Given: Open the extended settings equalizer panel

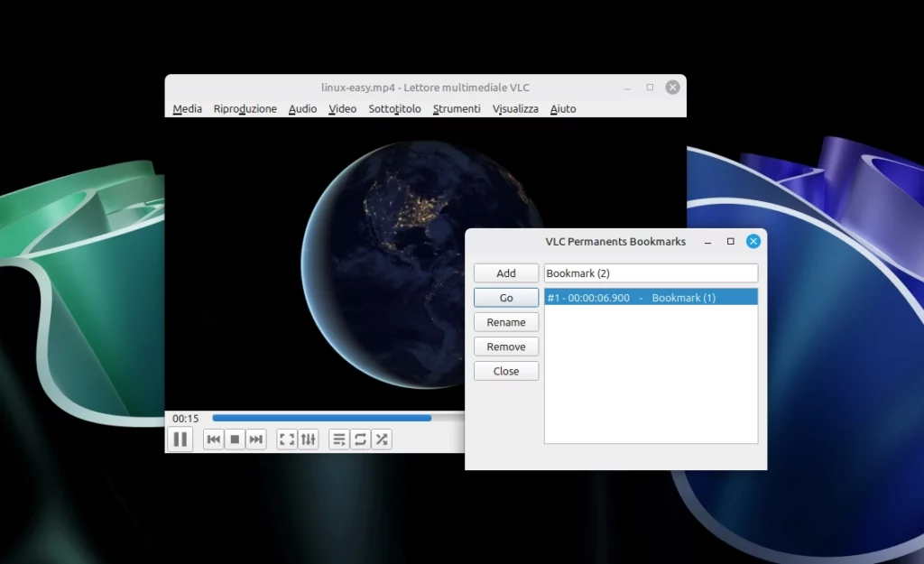Looking at the screenshot, I should pyautogui.click(x=308, y=439).
